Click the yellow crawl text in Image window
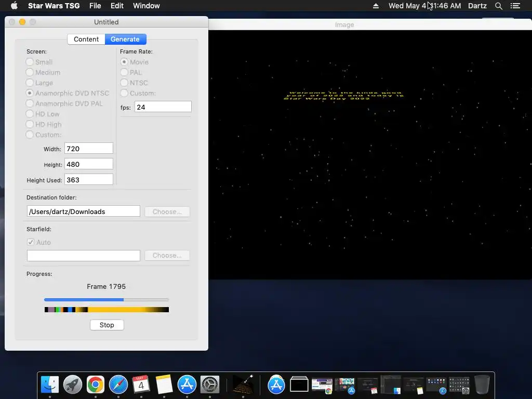532x399 pixels. click(x=343, y=96)
